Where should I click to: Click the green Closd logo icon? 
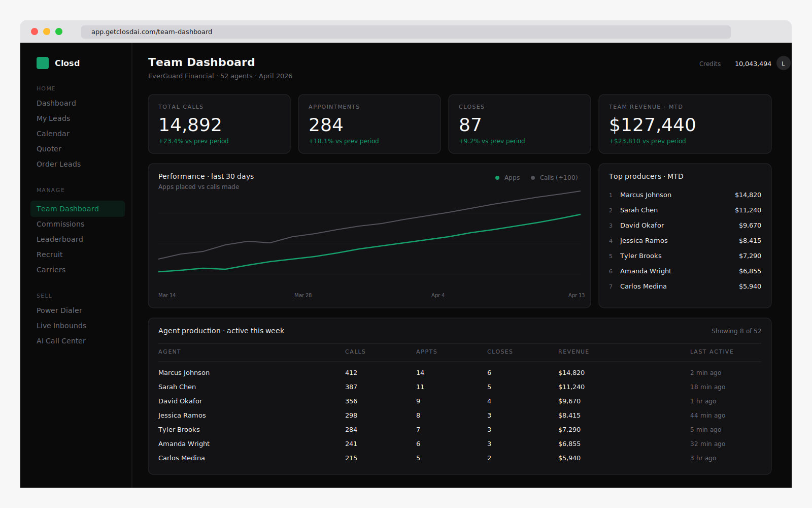click(43, 63)
